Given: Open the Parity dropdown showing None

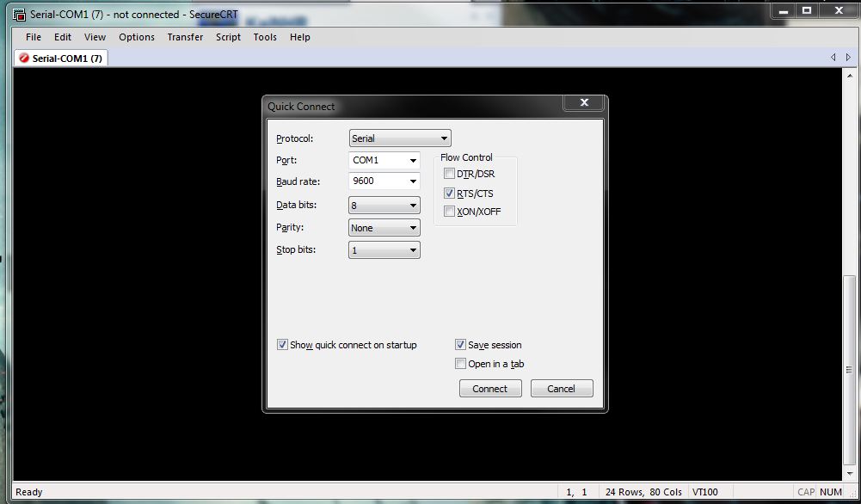Looking at the screenshot, I should point(384,228).
